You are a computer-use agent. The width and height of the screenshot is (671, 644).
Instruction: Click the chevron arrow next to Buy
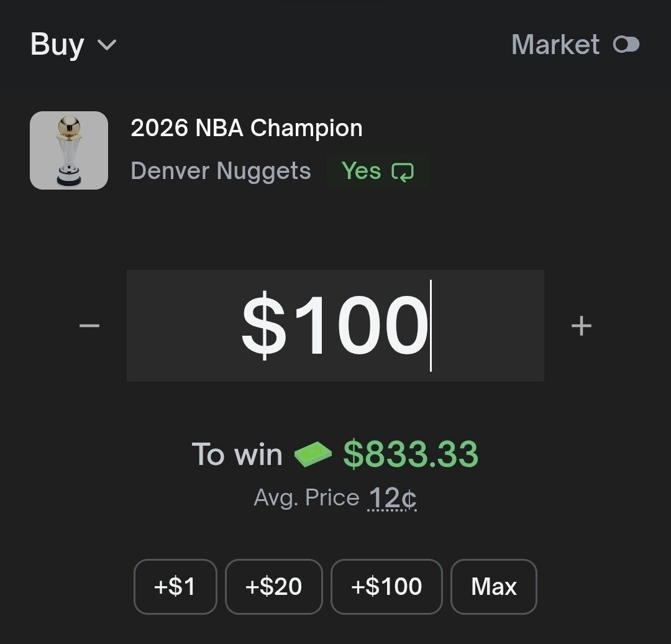[107, 45]
